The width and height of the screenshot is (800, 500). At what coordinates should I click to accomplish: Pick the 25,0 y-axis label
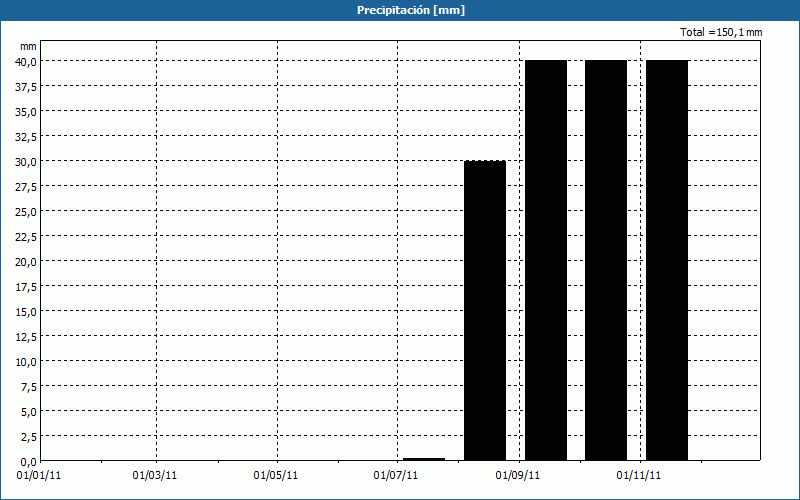click(x=26, y=212)
